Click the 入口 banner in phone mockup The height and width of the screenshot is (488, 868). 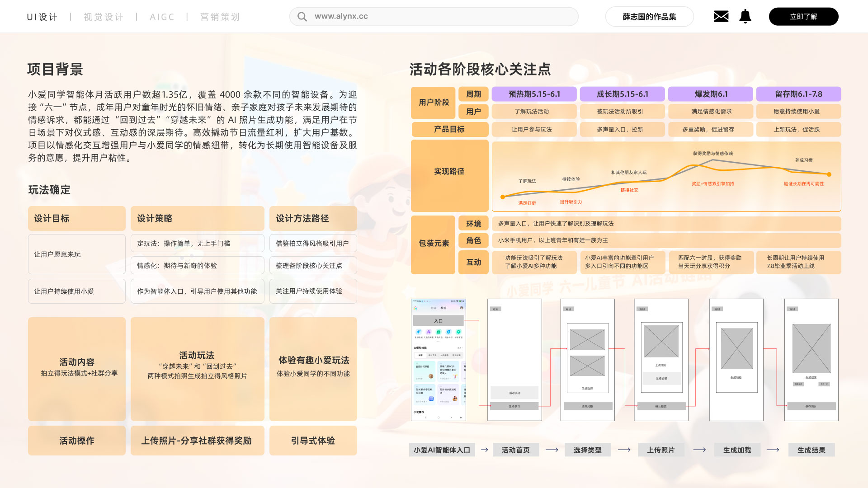click(x=438, y=320)
